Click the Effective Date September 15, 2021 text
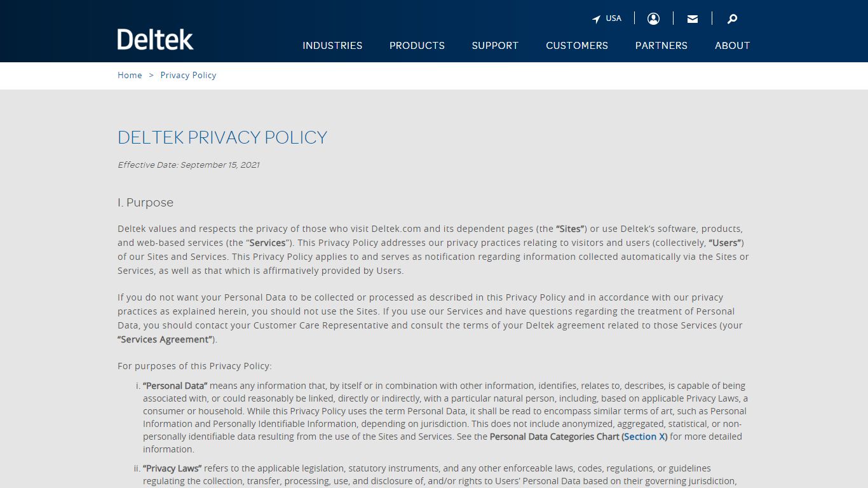The height and width of the screenshot is (488, 868). (x=189, y=165)
